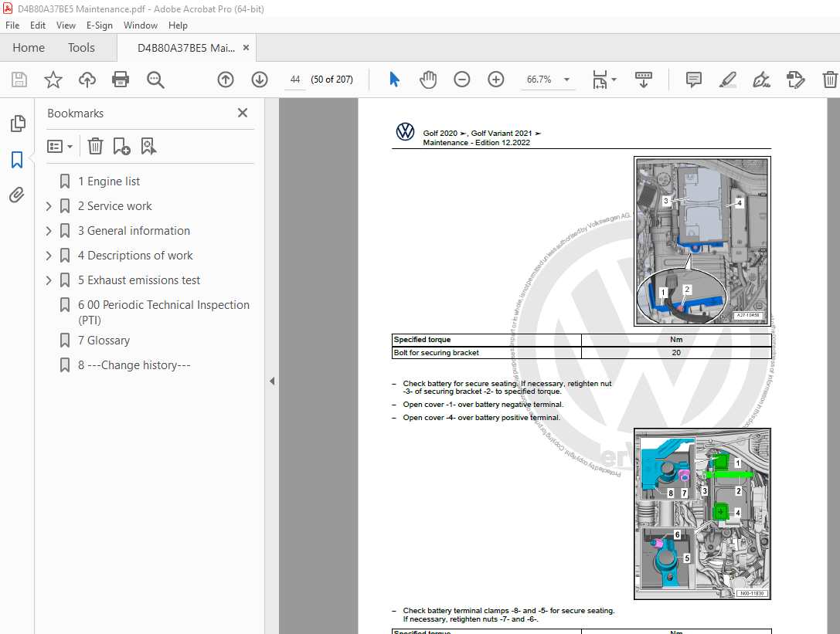840x634 pixels.
Task: Click the 66.7% zoom value field
Action: pos(539,80)
